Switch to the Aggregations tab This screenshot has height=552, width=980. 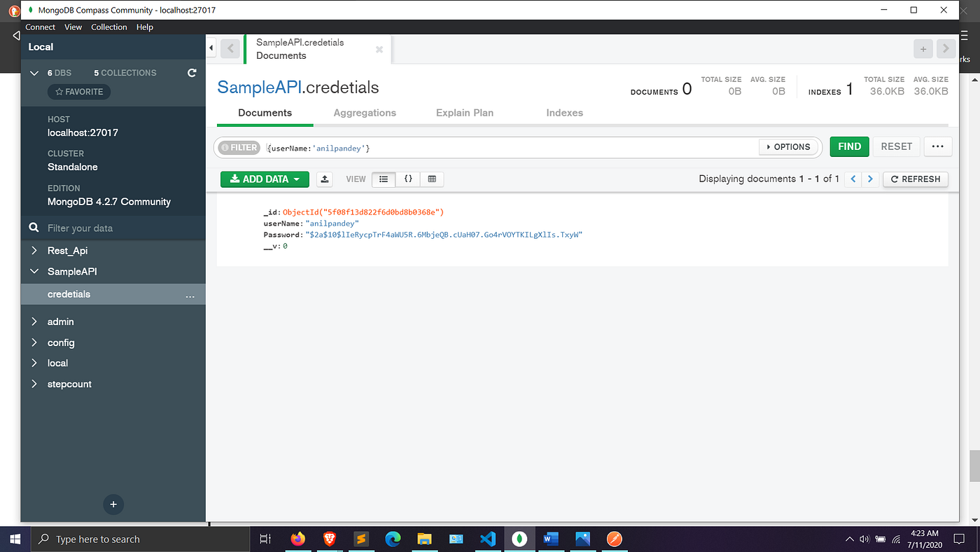[365, 113]
